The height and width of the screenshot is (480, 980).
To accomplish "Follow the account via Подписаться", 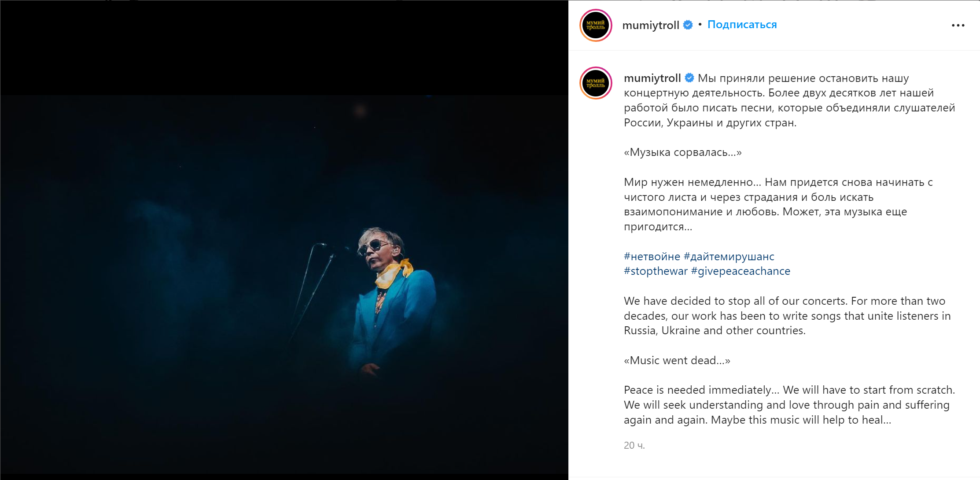I will click(742, 25).
